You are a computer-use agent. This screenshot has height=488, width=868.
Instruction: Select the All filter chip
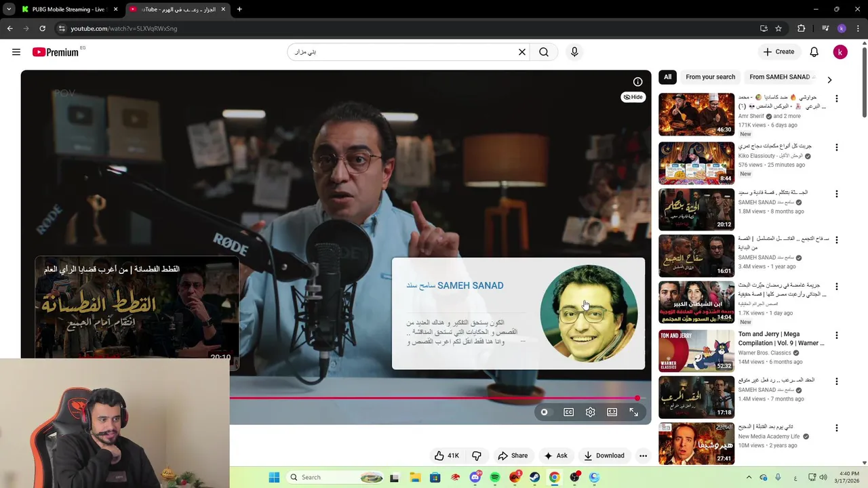click(x=667, y=77)
